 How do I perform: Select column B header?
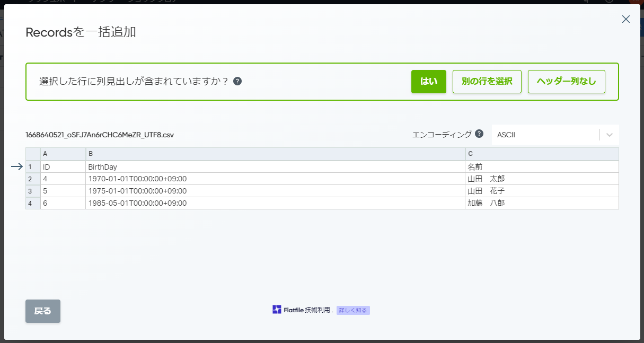(x=276, y=154)
